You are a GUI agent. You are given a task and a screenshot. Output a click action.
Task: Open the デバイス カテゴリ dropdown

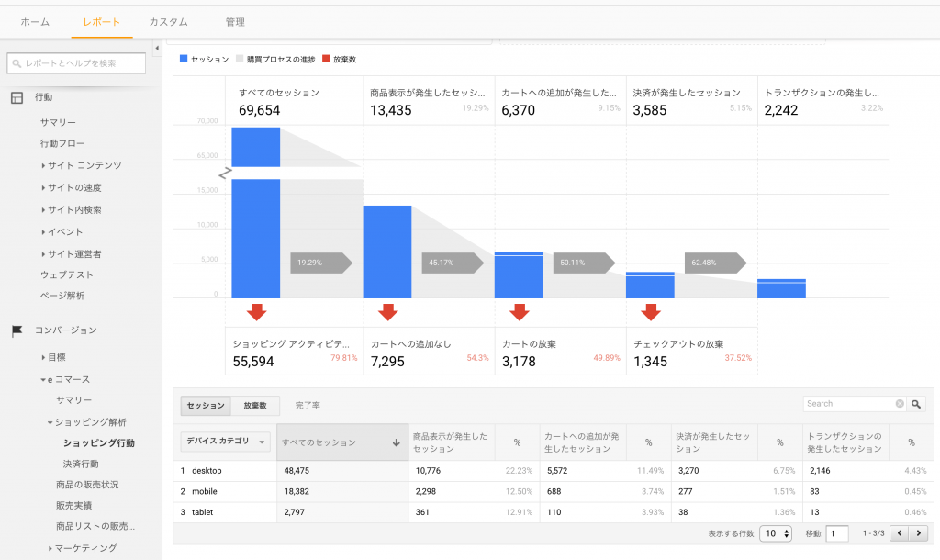coord(225,442)
